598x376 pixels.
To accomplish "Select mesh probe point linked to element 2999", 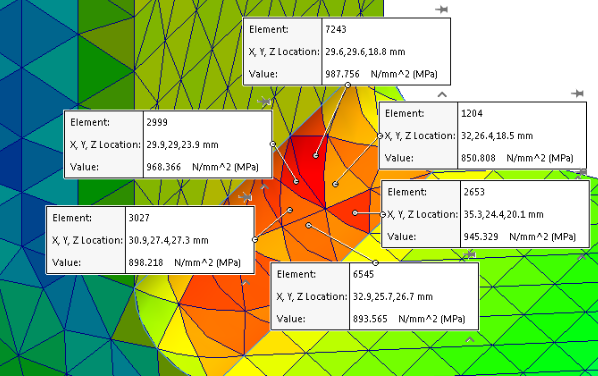I will 296,182.
